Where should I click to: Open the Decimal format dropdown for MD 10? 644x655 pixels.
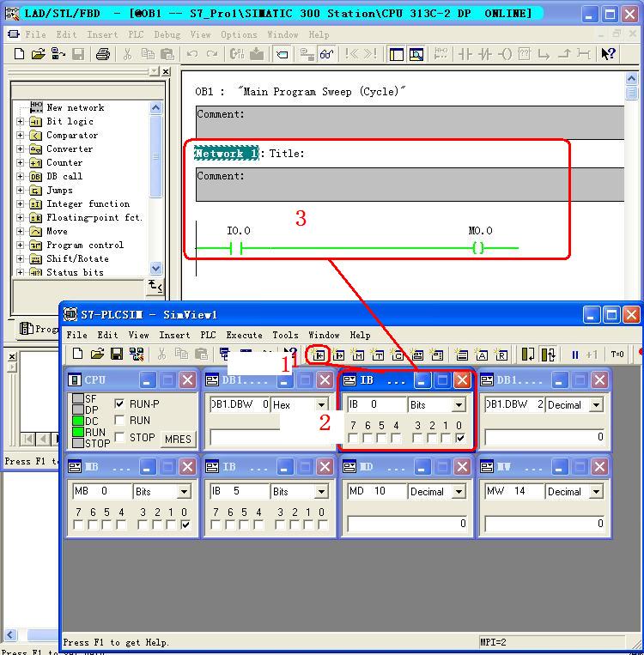click(x=459, y=493)
